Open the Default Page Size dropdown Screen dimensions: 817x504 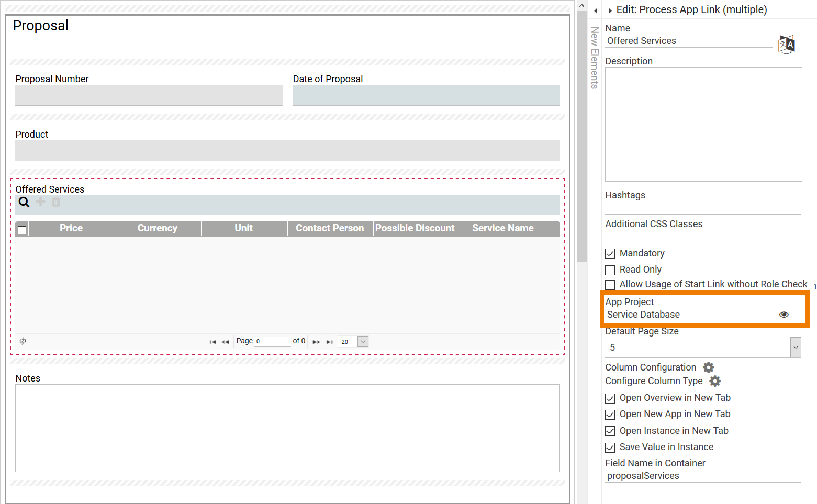coord(795,348)
